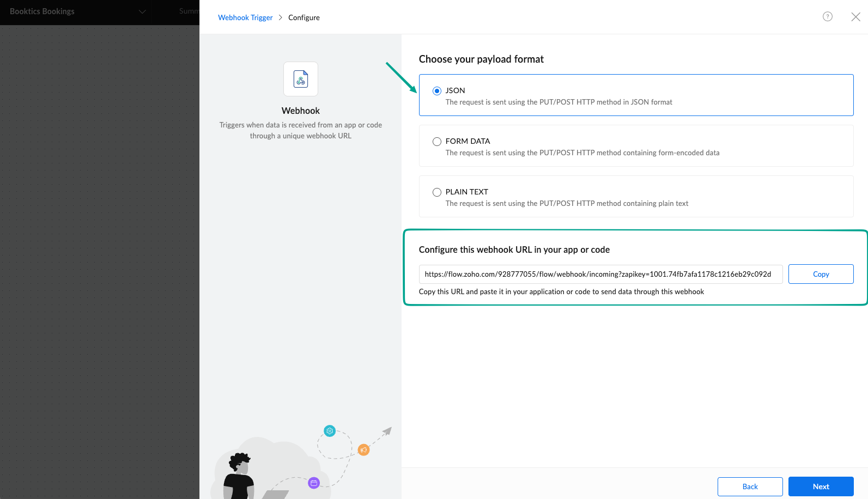Go to Webhook Trigger breadcrumb link
Screen dimensions: 868x499
(245, 17)
